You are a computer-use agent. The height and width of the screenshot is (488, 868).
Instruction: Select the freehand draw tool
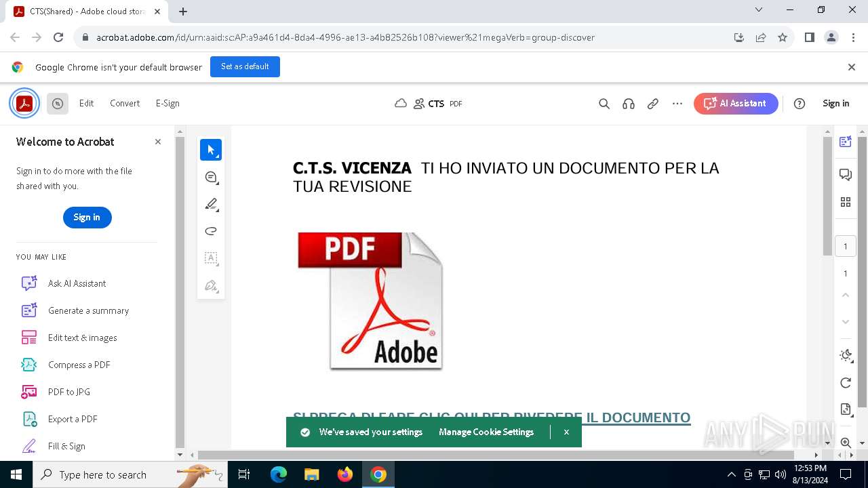[x=211, y=231]
